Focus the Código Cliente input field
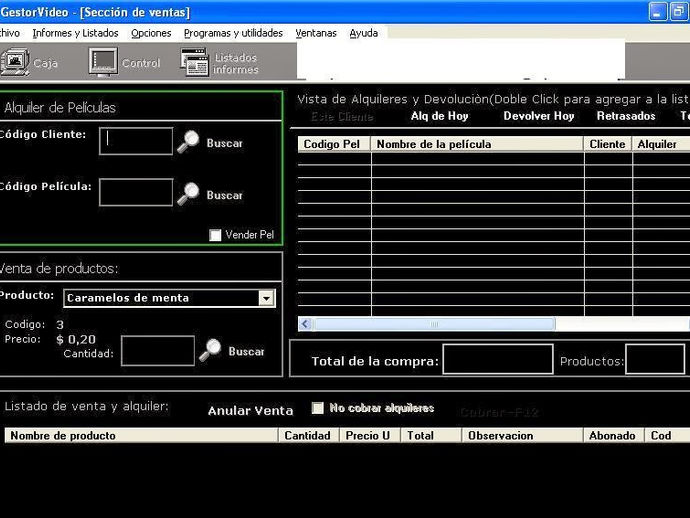This screenshot has height=518, width=690. pyautogui.click(x=136, y=141)
